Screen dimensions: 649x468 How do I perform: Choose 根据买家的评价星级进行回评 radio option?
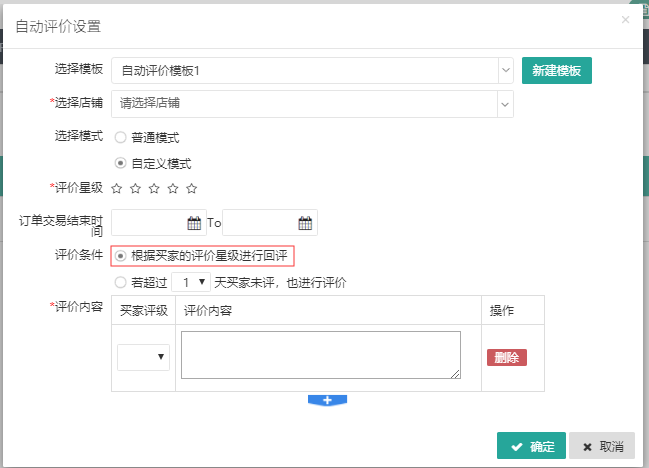121,256
